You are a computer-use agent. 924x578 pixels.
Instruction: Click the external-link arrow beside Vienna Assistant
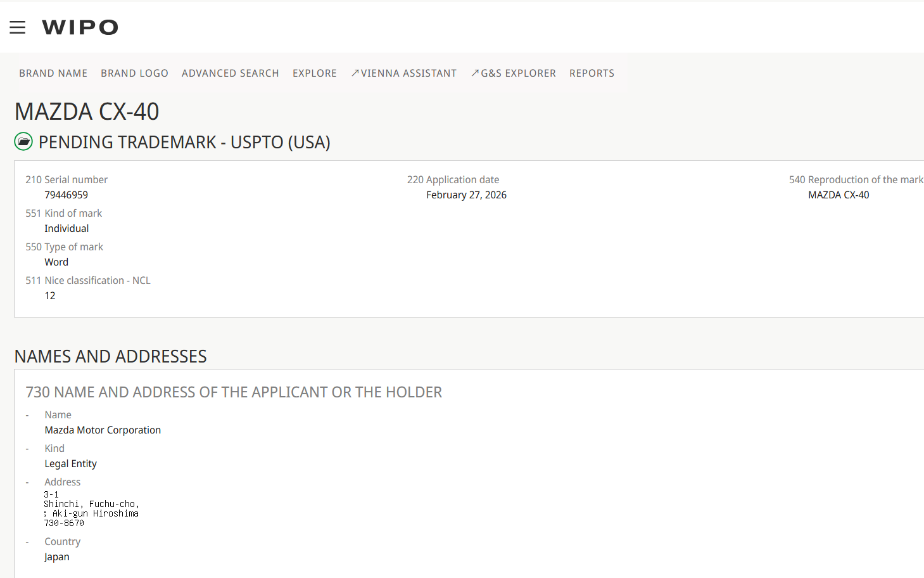click(x=355, y=73)
